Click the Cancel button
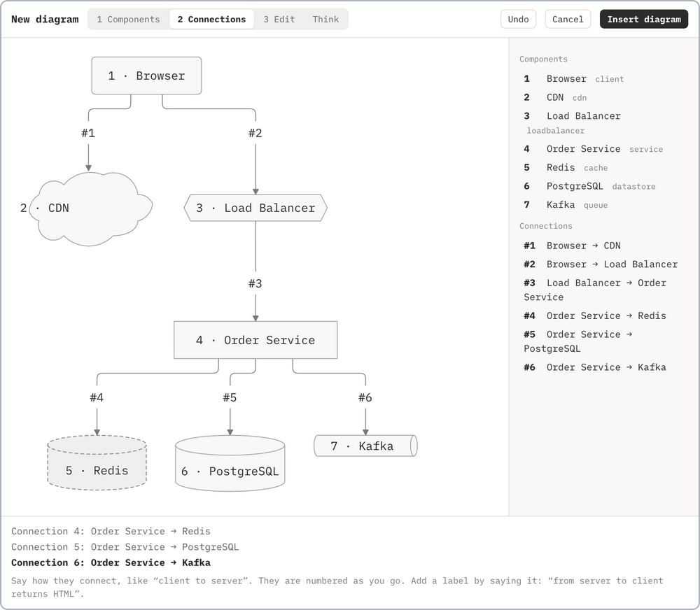 pos(568,19)
